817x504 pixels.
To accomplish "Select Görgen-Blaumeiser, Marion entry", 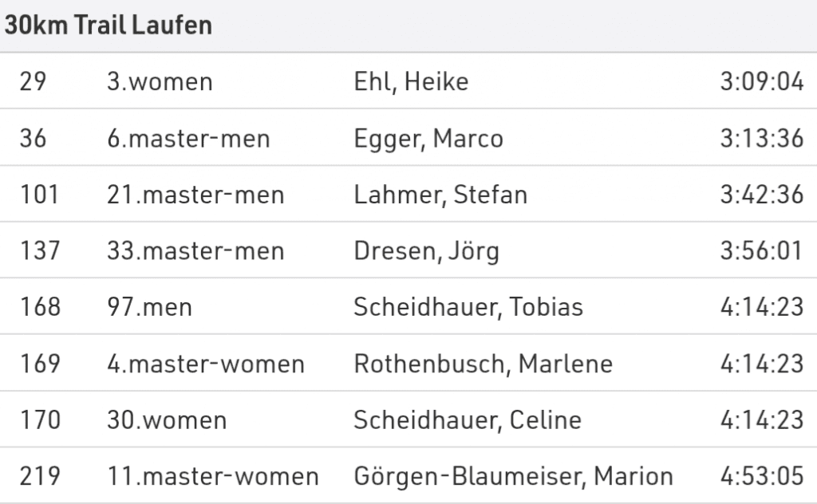I will point(513,477).
